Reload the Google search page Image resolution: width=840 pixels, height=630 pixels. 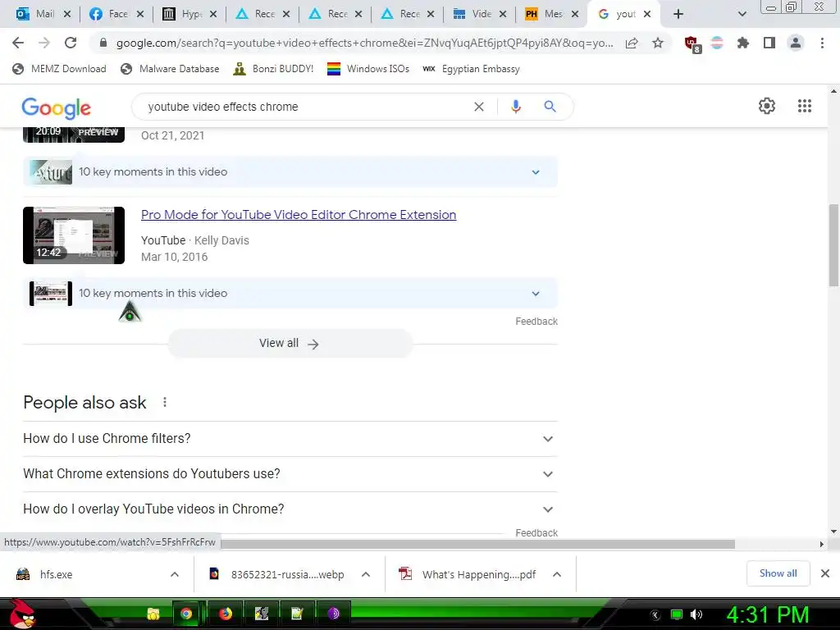coord(71,43)
